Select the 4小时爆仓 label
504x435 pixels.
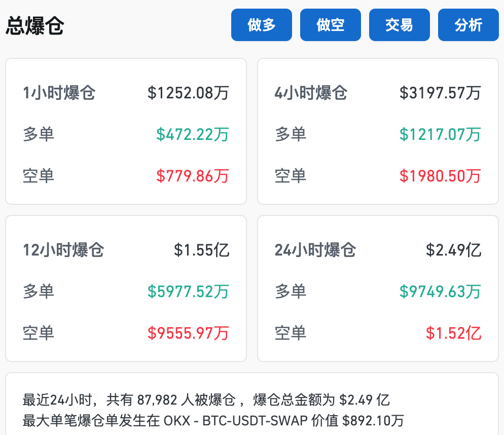pos(311,93)
